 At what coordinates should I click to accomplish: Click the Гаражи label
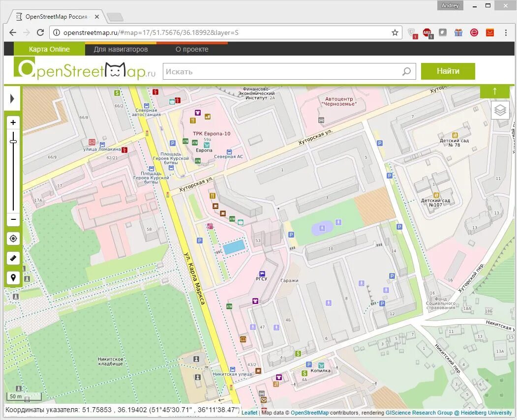[289, 280]
